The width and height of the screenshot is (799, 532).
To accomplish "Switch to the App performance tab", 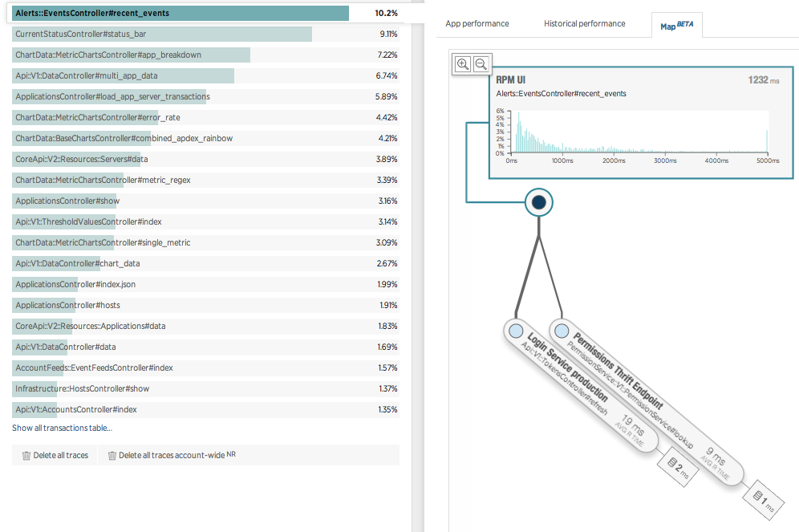I will pyautogui.click(x=477, y=24).
